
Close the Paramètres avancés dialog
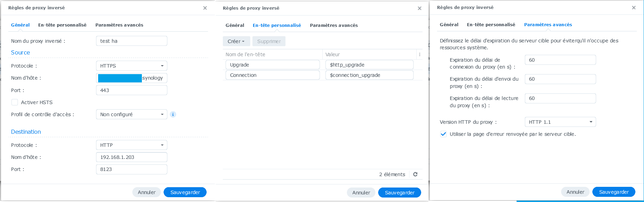[634, 8]
